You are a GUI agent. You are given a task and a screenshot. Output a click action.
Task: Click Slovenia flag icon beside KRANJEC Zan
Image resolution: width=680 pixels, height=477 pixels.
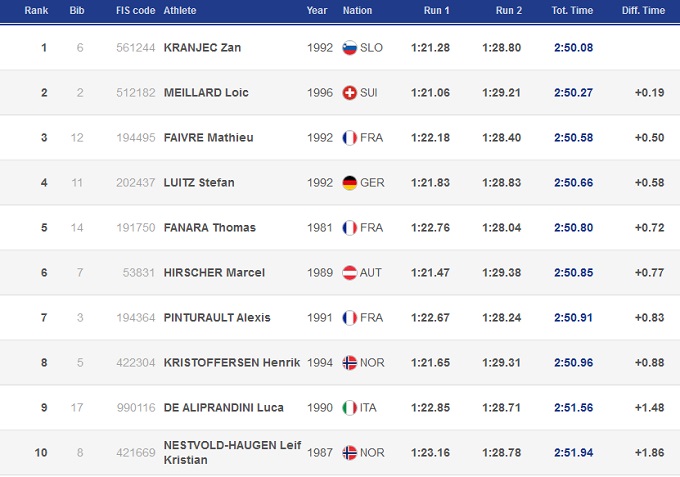349,48
